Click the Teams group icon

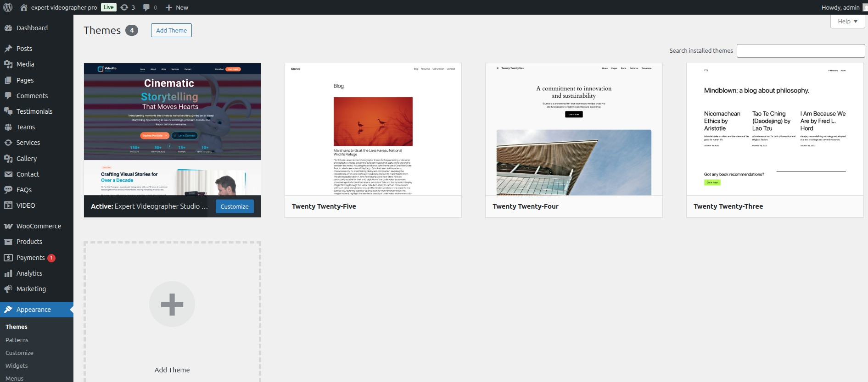[x=8, y=127]
